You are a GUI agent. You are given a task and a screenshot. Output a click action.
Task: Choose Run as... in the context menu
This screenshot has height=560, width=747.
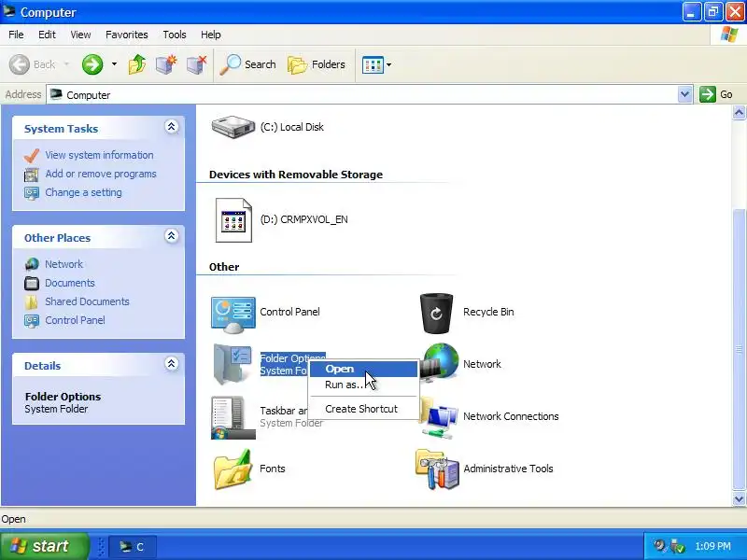363,385
